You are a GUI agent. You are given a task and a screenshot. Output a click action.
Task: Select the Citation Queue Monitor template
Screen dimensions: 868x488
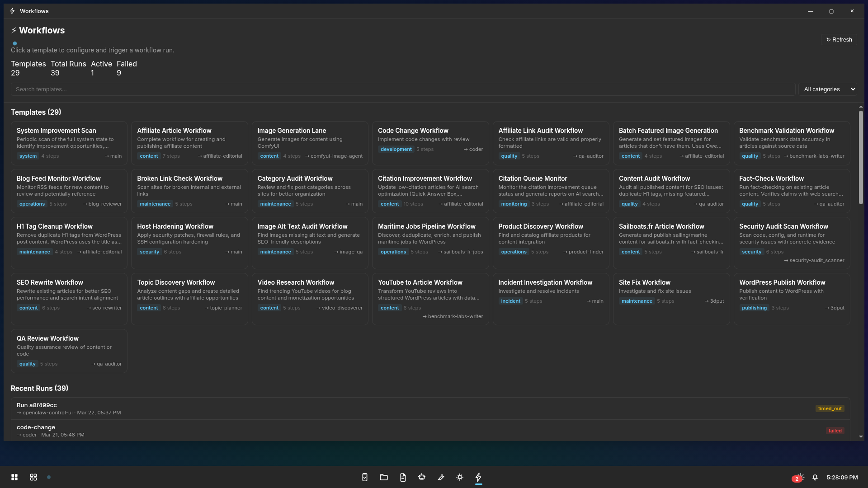coord(551,191)
